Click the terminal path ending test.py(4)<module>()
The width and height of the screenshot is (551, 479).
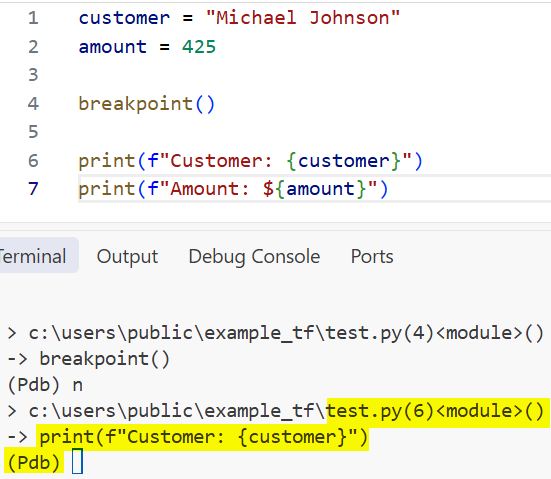[x=276, y=333]
